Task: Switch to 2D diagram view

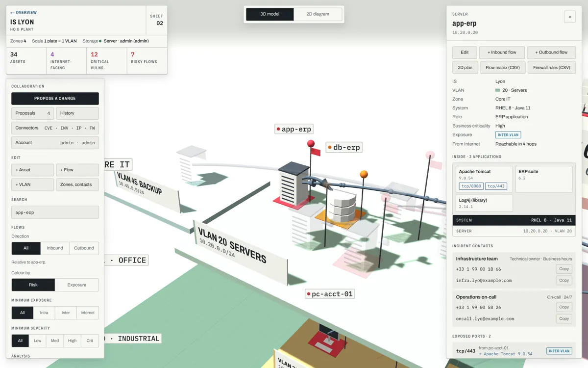Action: [318, 14]
